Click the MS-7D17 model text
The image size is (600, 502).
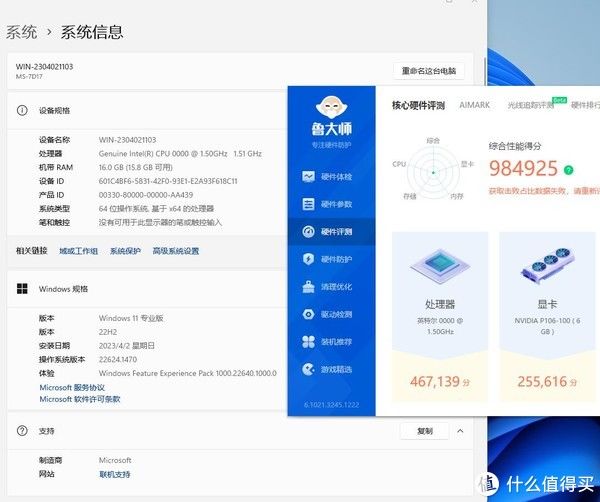(x=29, y=77)
